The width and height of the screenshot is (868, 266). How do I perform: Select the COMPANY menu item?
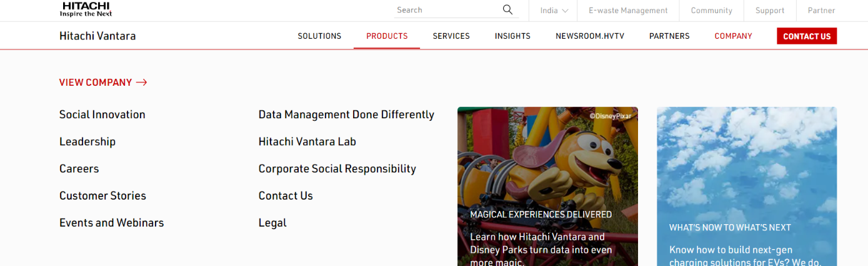click(733, 36)
